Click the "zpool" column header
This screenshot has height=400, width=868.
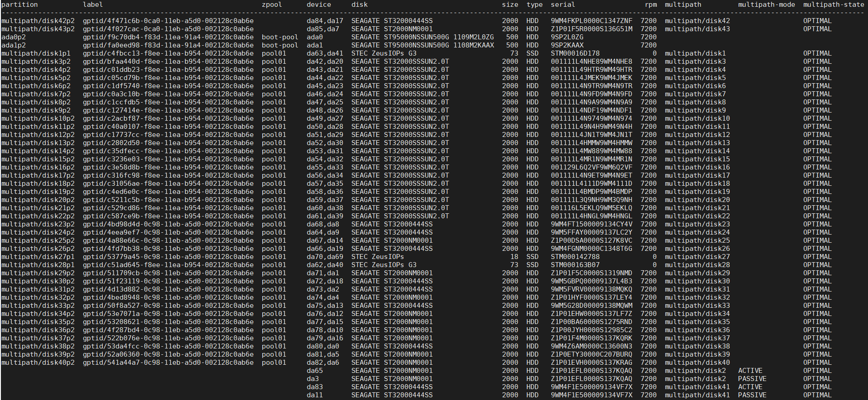click(272, 5)
